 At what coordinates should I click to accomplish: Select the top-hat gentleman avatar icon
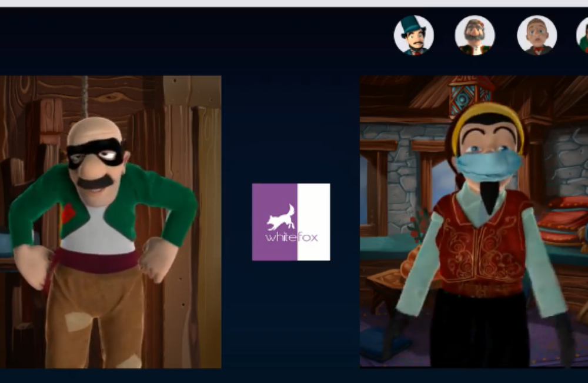pyautogui.click(x=414, y=35)
